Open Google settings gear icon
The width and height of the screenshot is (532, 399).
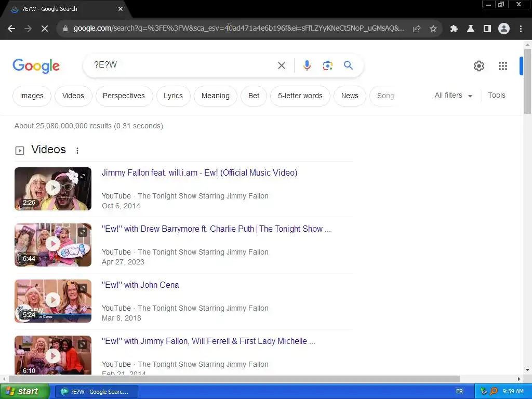click(x=478, y=66)
